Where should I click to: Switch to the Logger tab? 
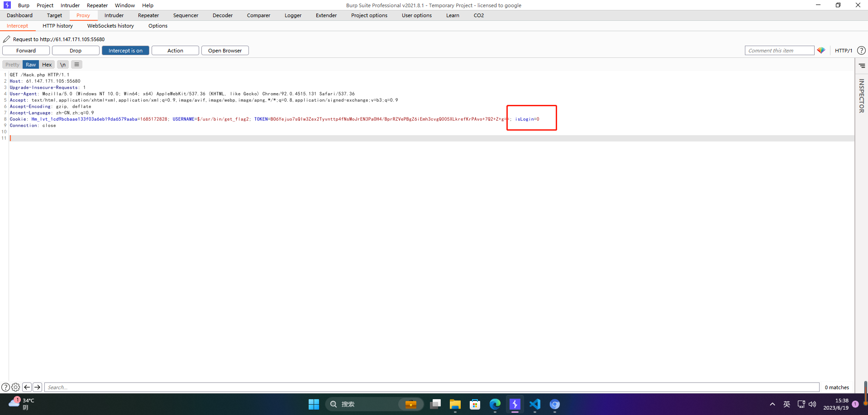pos(293,15)
